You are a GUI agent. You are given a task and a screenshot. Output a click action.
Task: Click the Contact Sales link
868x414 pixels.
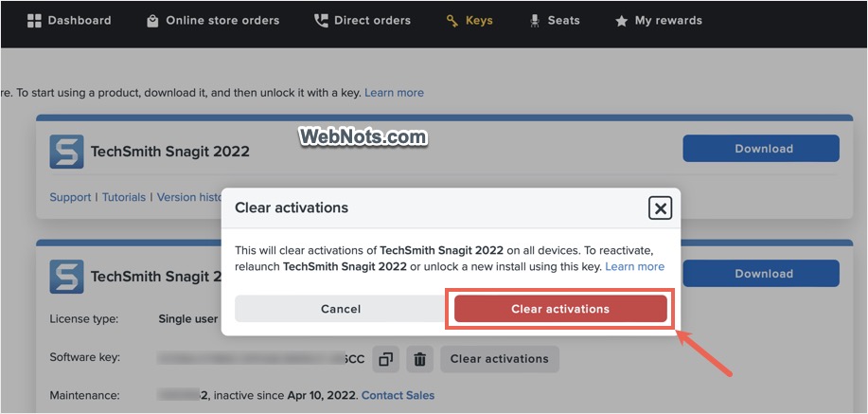point(398,394)
